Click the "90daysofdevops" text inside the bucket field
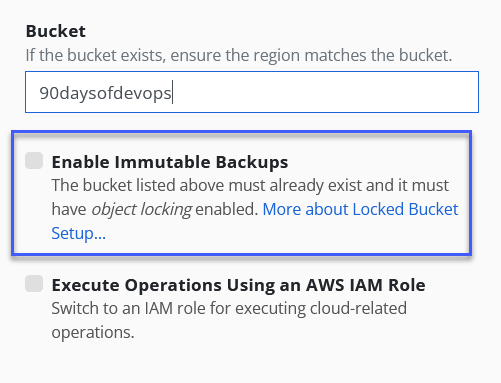 click(105, 93)
